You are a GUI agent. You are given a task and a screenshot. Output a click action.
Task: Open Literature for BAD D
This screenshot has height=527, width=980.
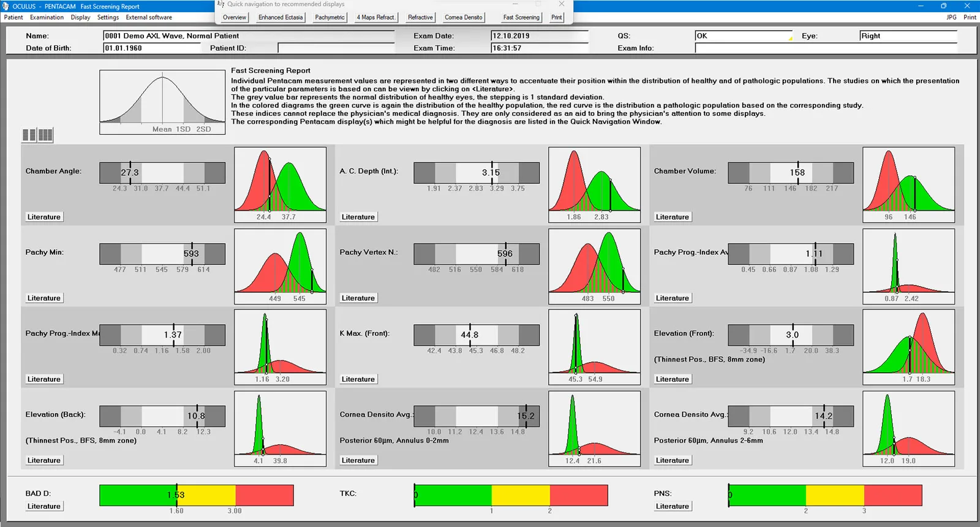tap(44, 506)
